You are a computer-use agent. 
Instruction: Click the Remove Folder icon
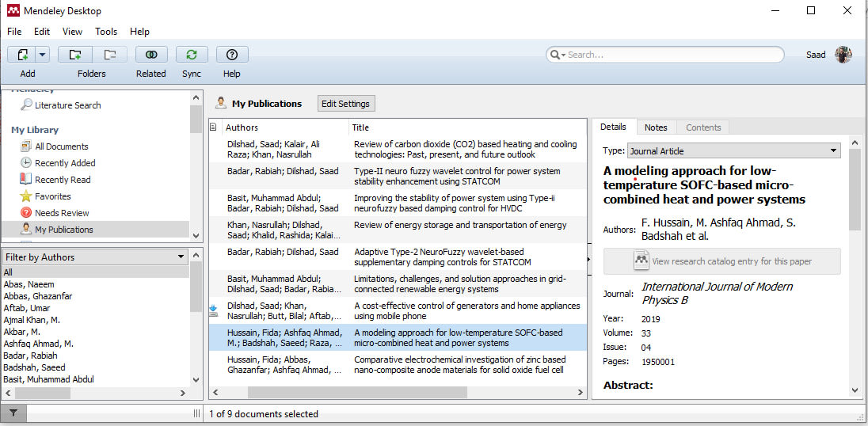tap(110, 55)
